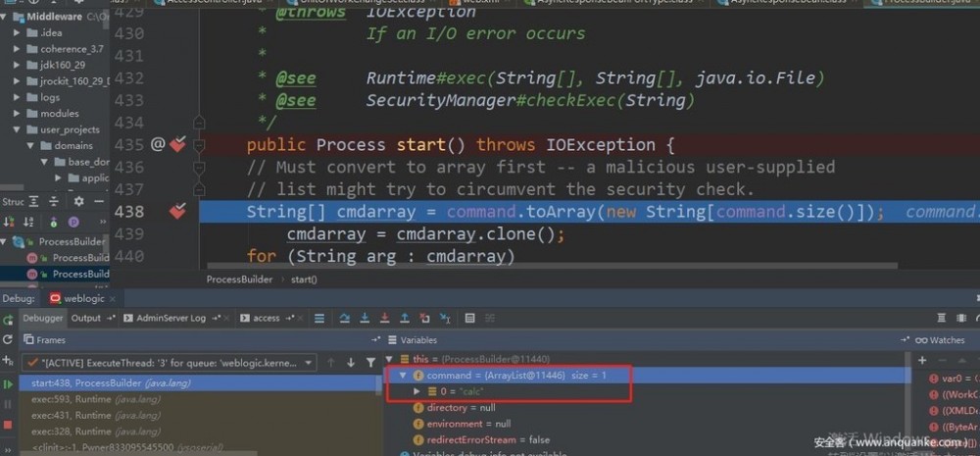Expand the jdk160_29 folder

pyautogui.click(x=18, y=65)
